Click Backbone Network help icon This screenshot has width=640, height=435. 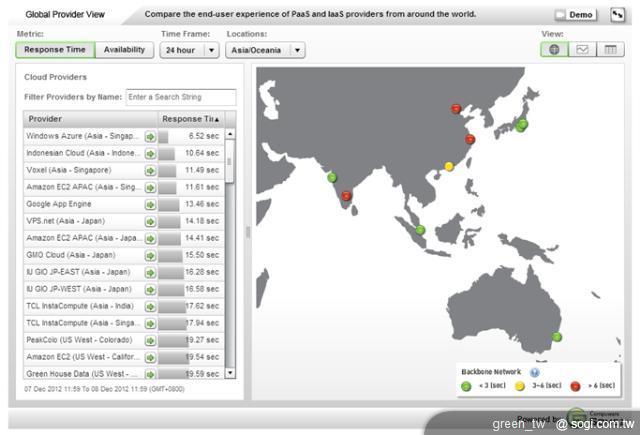[x=534, y=372]
